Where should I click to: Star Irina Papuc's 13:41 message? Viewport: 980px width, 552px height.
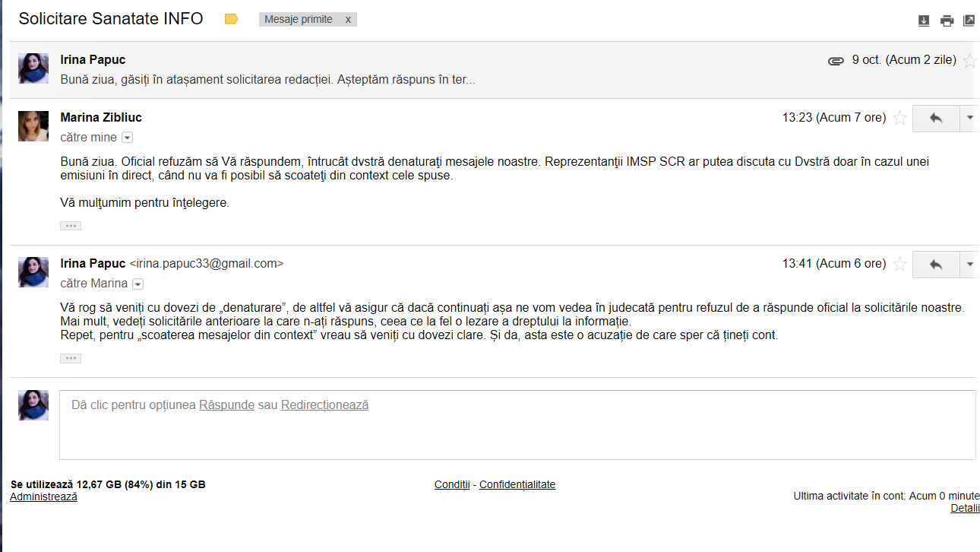[899, 264]
